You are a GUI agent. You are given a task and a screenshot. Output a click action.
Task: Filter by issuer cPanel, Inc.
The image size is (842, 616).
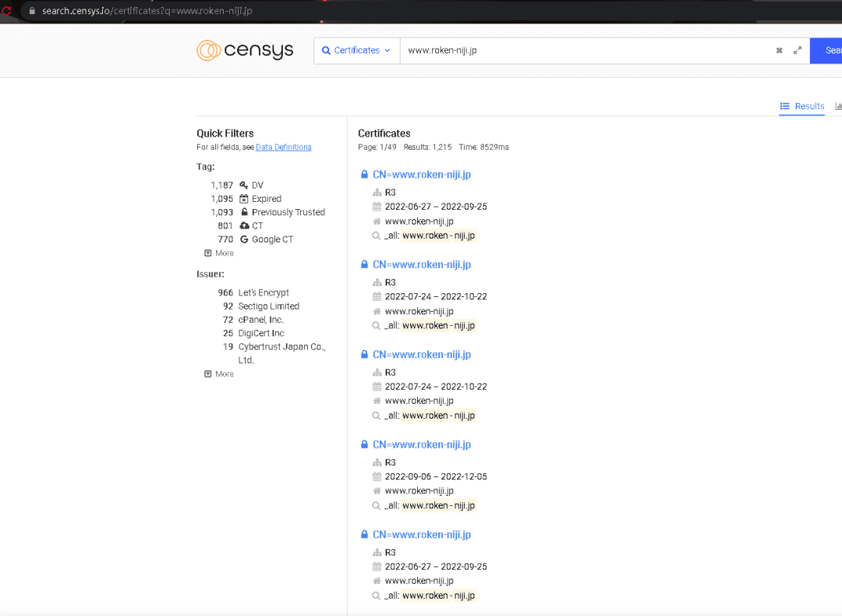[261, 320]
